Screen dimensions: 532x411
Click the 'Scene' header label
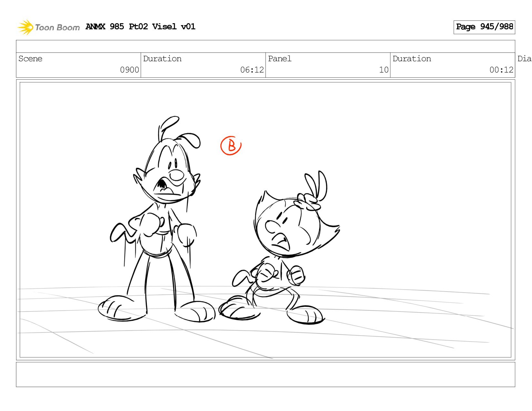(30, 59)
